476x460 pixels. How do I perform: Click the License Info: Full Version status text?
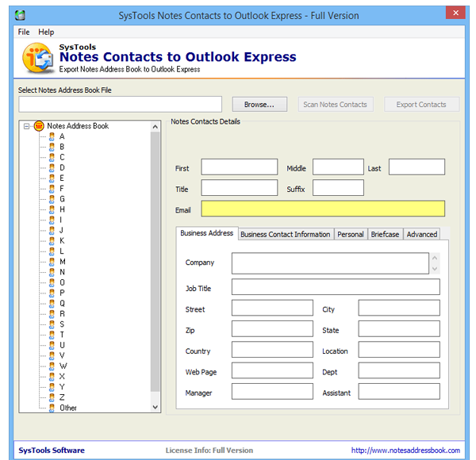209,450
